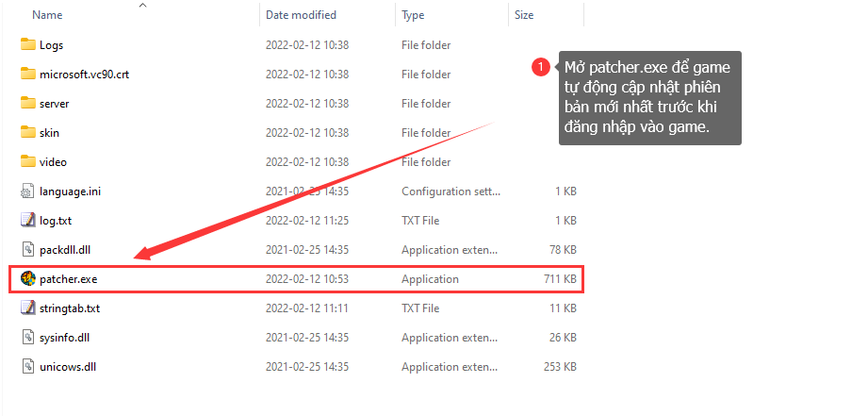Screen dimensions: 868x416
Task: Select the Logs folder name
Action: 52,45
